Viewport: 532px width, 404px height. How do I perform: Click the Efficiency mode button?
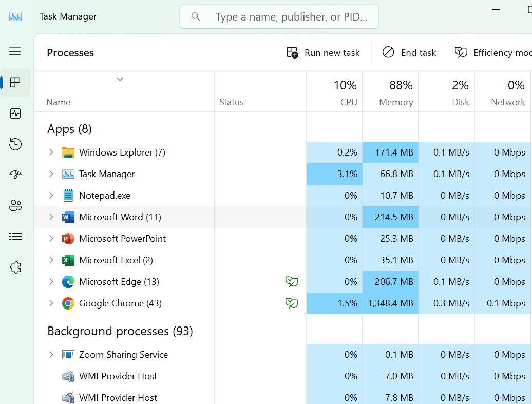(492, 52)
